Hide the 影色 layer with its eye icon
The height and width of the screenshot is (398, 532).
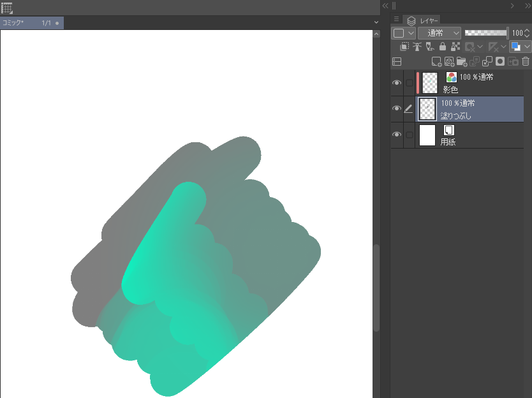point(397,83)
